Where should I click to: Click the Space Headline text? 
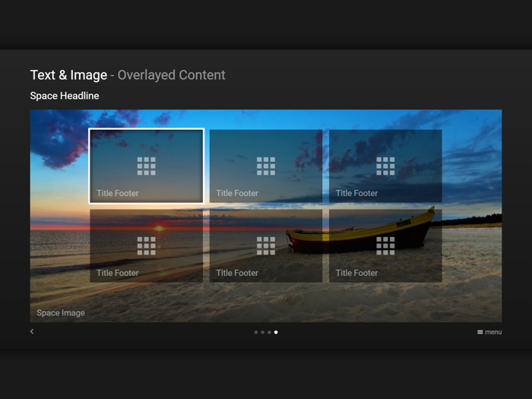pyautogui.click(x=65, y=96)
